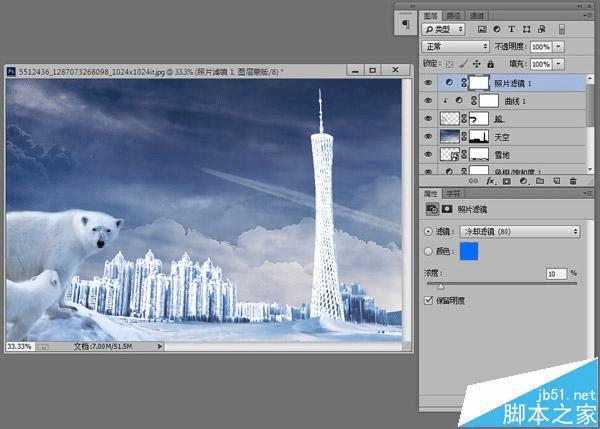
Task: Select the 雪地 layer mask thumbnail
Action: pos(479,154)
